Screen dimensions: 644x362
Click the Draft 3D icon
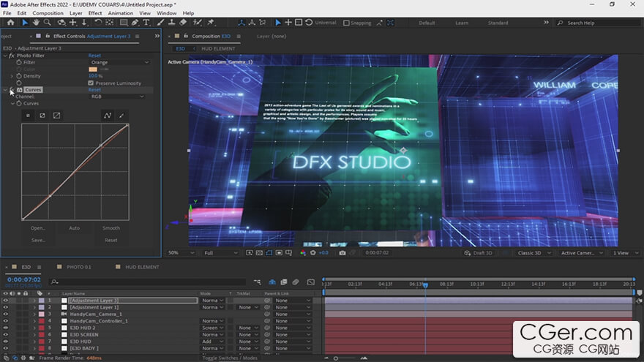pyautogui.click(x=468, y=253)
